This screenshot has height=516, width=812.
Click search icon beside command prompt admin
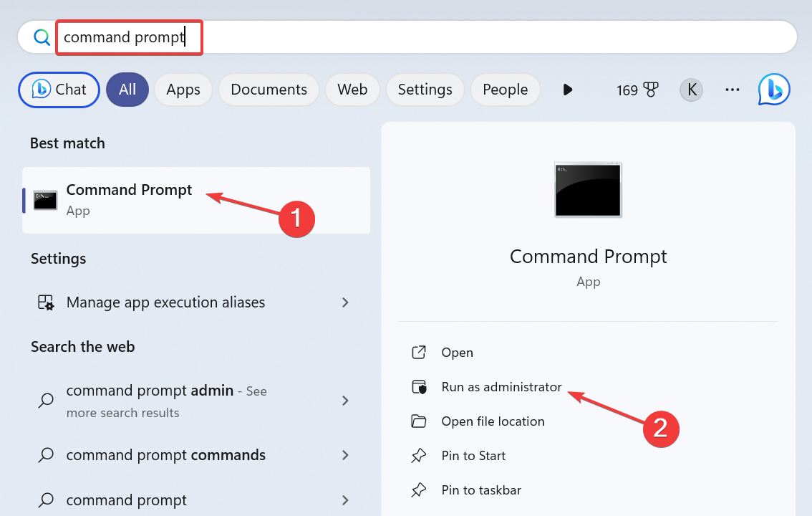[46, 401]
